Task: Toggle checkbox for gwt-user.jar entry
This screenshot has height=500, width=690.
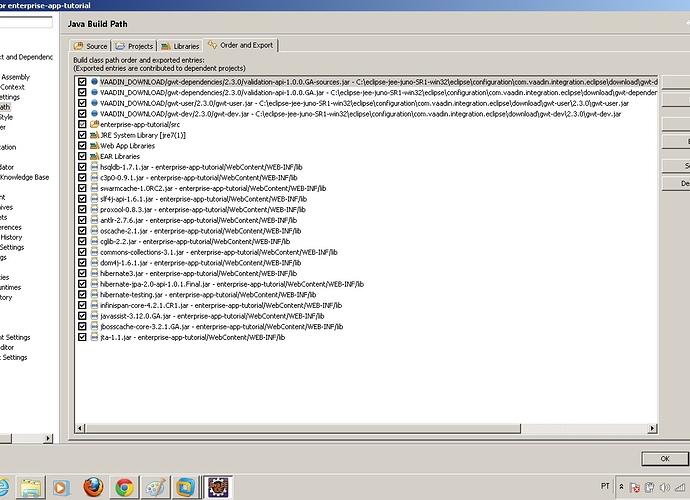Action: (x=82, y=103)
